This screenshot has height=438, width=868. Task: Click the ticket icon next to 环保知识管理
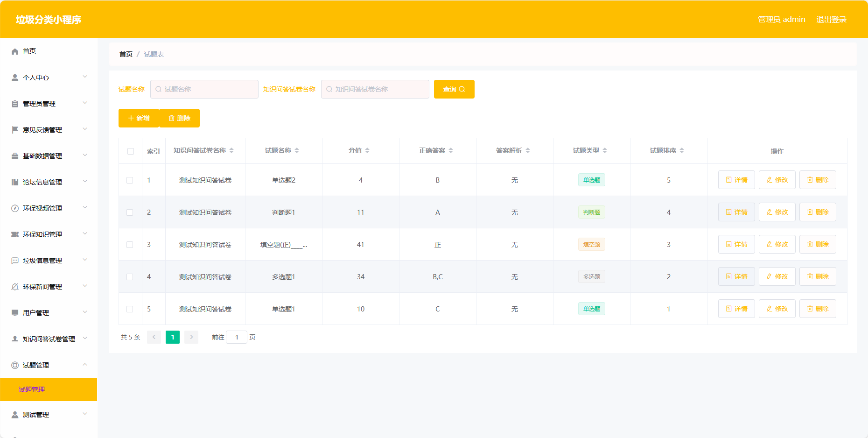[15, 234]
